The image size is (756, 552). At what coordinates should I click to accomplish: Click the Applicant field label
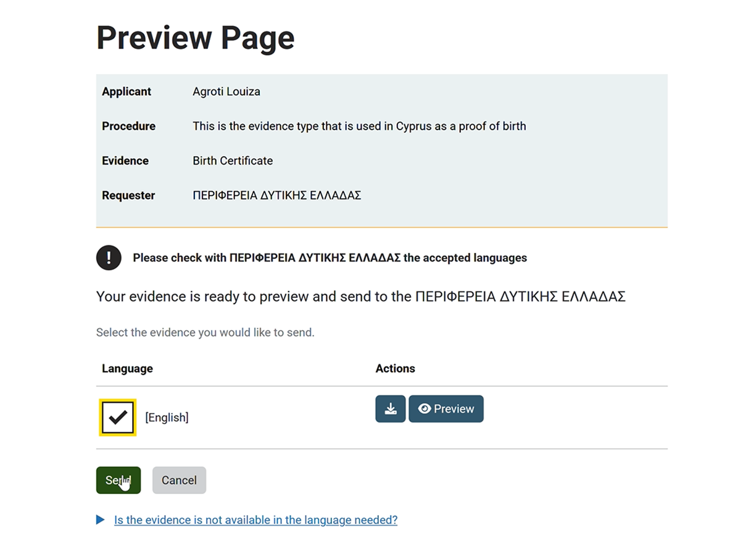[127, 91]
